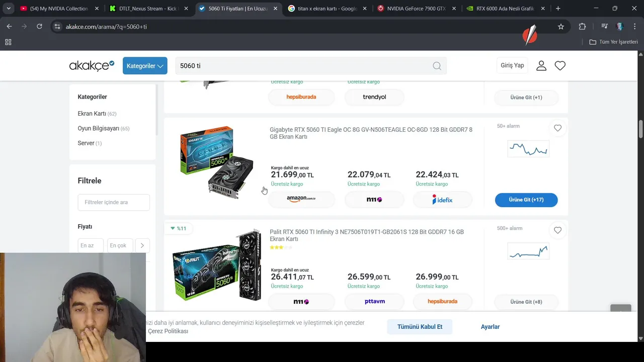
Task: Go back to previous page
Action: [x=9, y=26]
